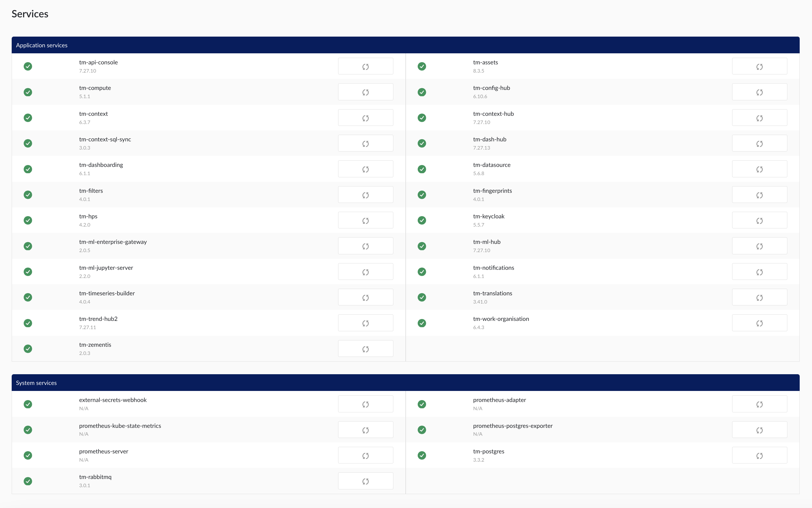
Task: Click status checkmark beside tm-keycloak
Action: click(x=422, y=221)
